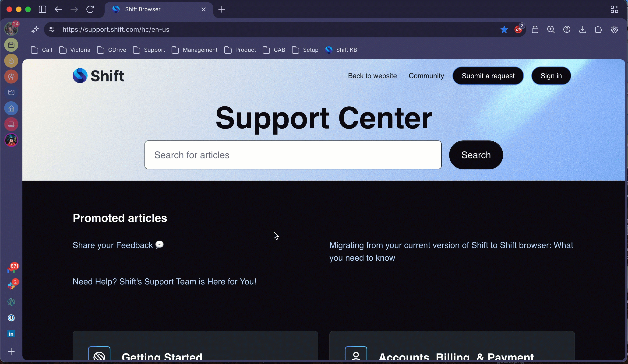Open the Shift KB bookmark
Viewport: 628px width, 364px height.
click(x=341, y=50)
